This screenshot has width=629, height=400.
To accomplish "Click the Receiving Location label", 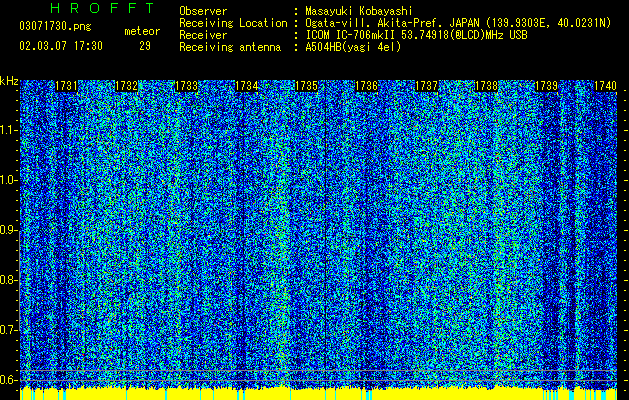I will coord(233,23).
